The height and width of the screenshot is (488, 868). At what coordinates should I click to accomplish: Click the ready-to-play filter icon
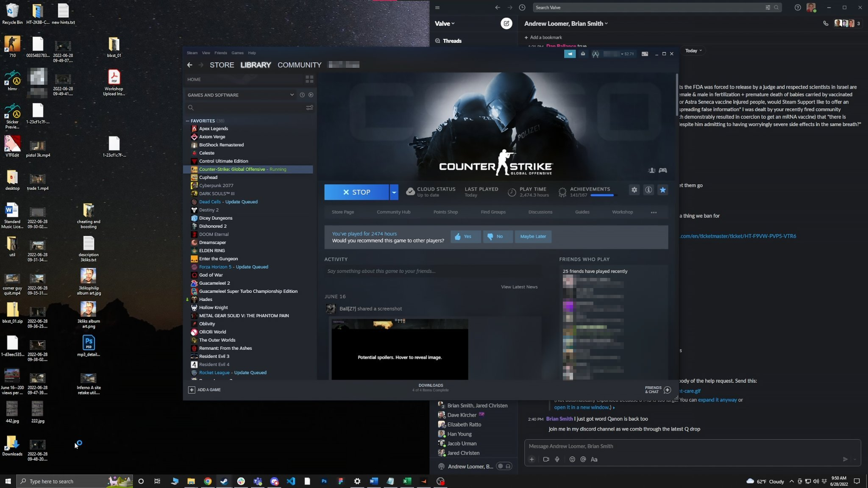pyautogui.click(x=311, y=95)
